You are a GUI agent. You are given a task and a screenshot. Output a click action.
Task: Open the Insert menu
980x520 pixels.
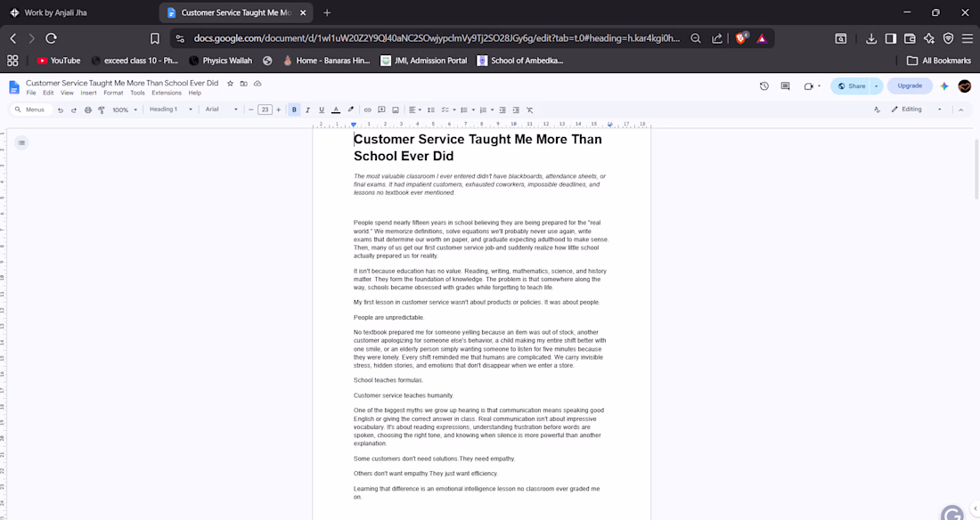(x=89, y=93)
